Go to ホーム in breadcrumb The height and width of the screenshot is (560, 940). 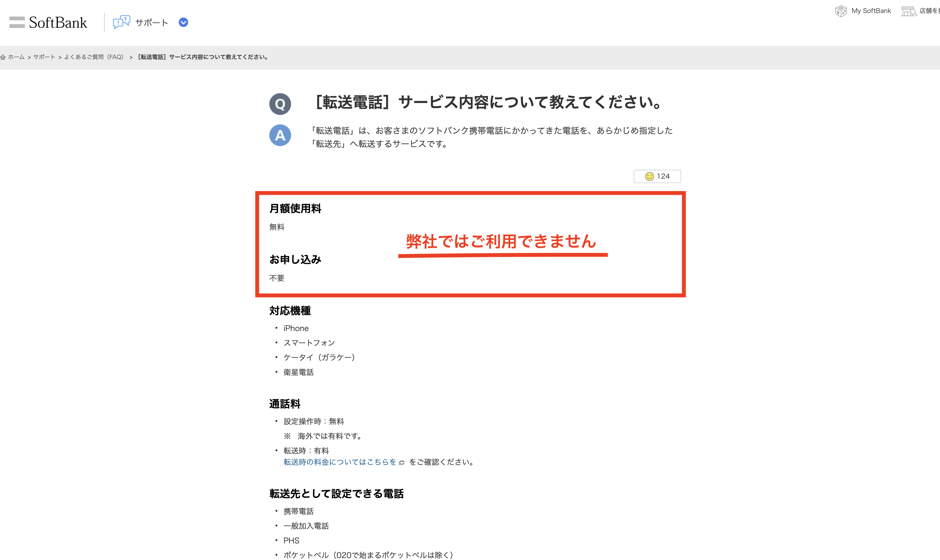16,57
